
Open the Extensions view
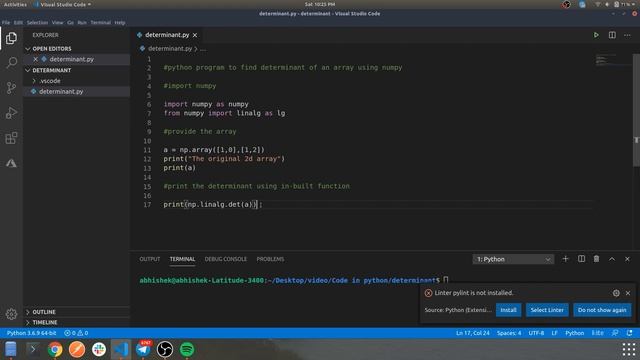[11, 138]
